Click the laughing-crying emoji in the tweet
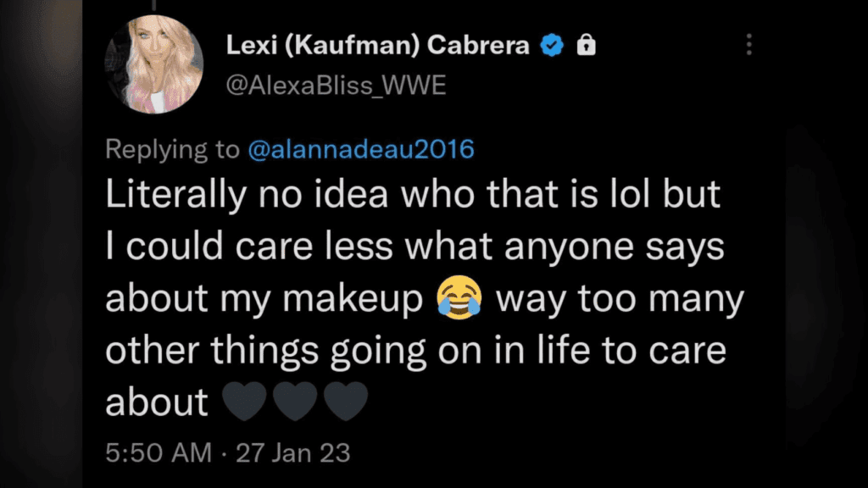 pos(459,300)
